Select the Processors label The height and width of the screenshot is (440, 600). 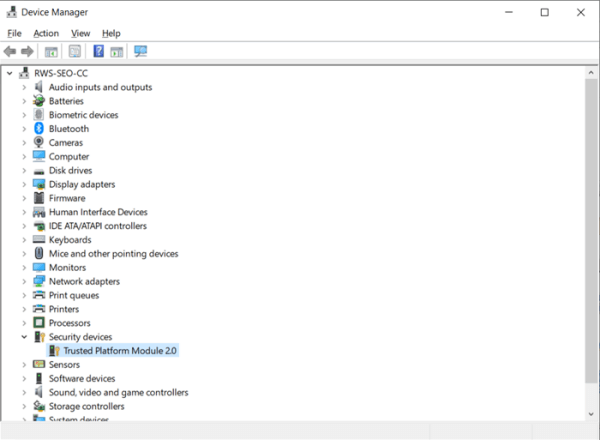(x=70, y=323)
